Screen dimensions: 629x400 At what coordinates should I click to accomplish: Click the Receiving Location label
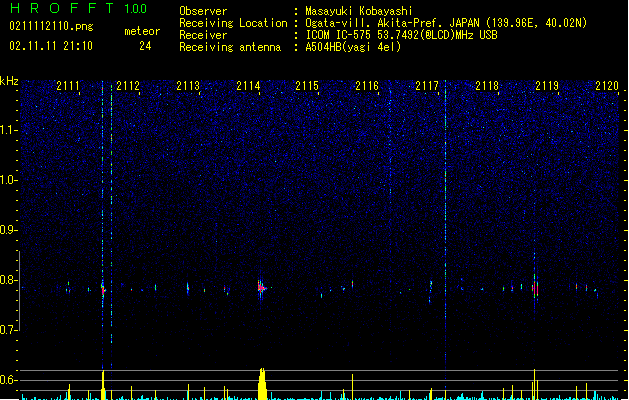point(233,23)
